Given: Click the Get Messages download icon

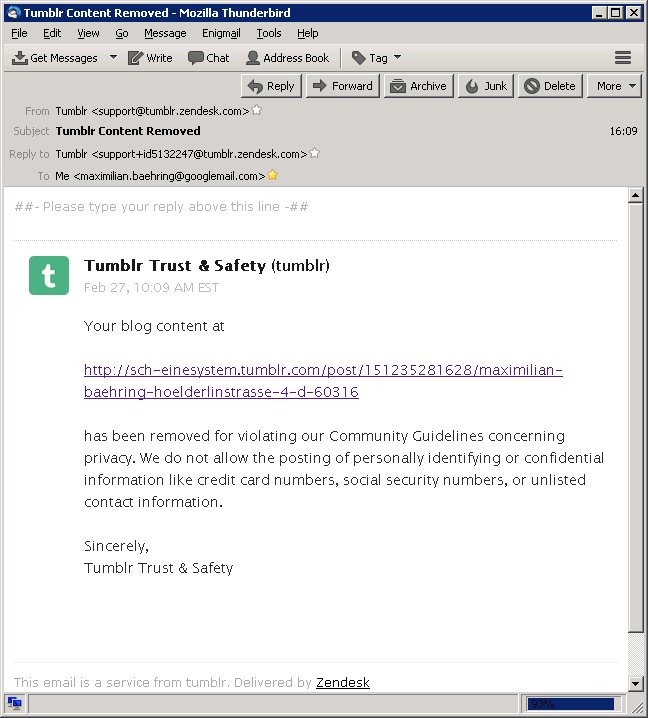Looking at the screenshot, I should click(19, 58).
